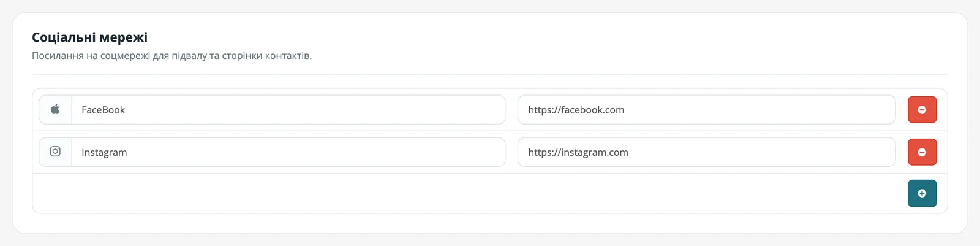Place cursor inside 'https://instagram.com' text

[578, 152]
